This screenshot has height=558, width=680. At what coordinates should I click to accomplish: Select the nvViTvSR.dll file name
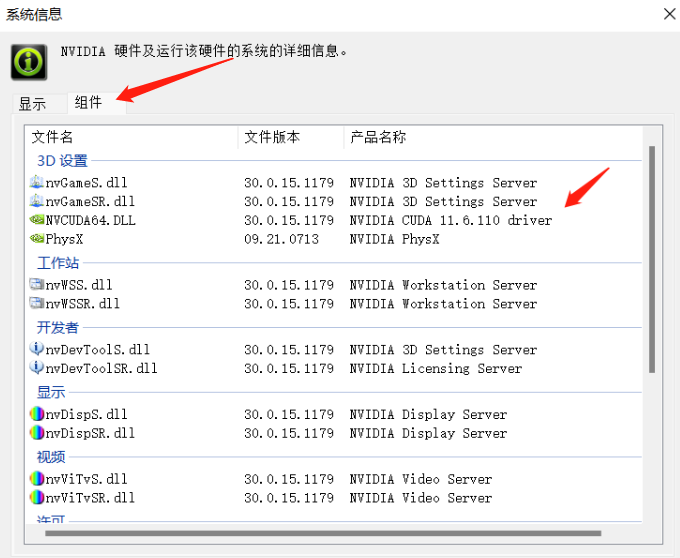point(90,498)
